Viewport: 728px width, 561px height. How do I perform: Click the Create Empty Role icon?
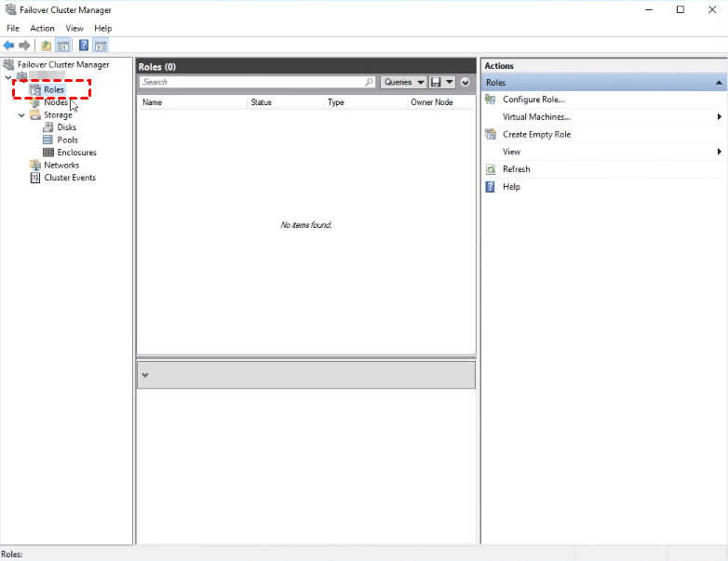coord(491,135)
